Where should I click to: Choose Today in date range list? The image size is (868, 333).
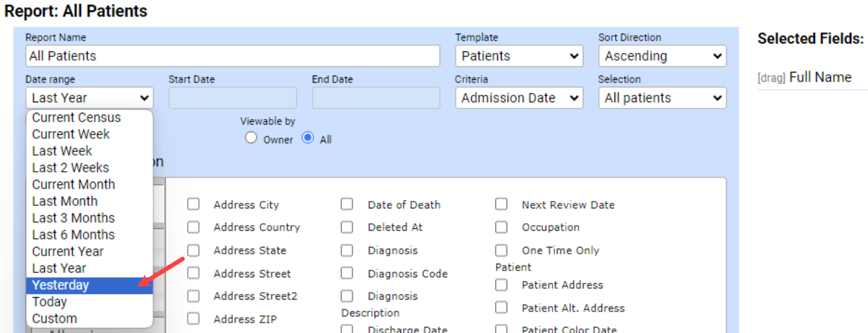pyautogui.click(x=89, y=302)
